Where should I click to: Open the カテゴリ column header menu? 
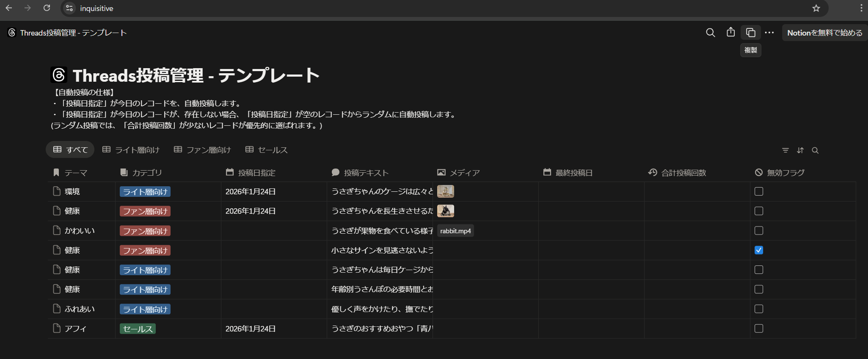146,173
